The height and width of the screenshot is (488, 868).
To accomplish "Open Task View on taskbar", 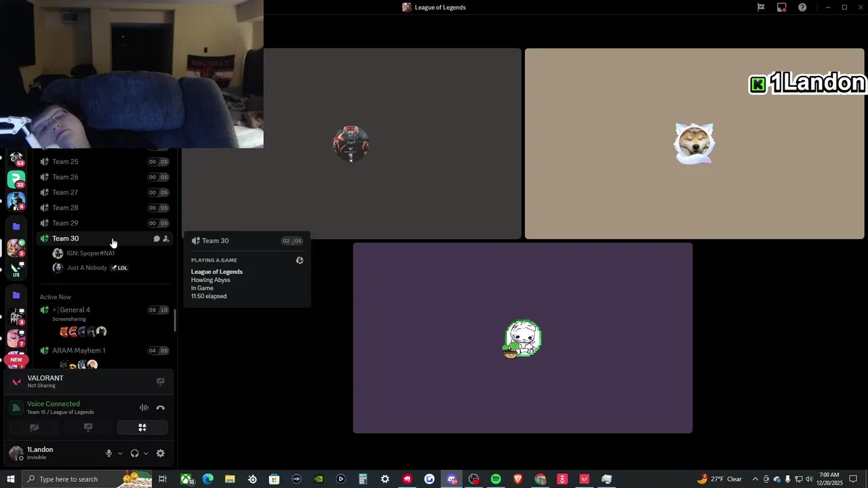I will point(163,479).
